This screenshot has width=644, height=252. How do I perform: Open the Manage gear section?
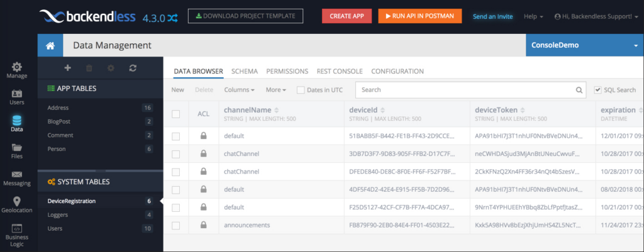pyautogui.click(x=16, y=70)
